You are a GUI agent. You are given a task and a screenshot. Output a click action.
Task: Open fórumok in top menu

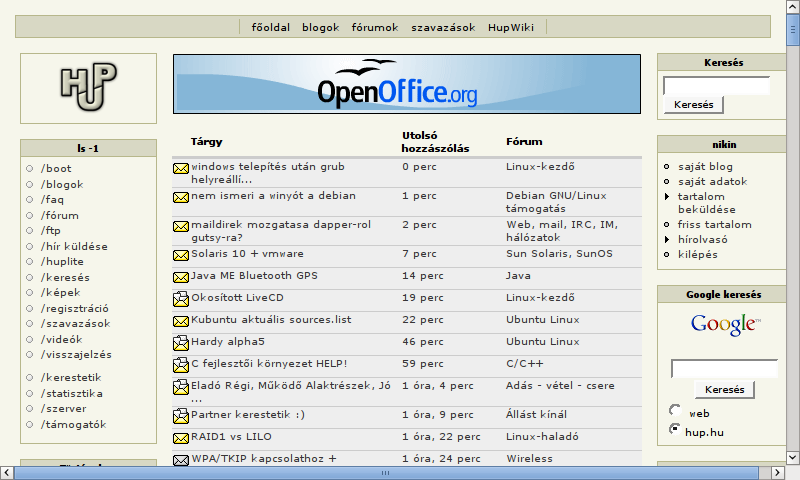tap(374, 28)
